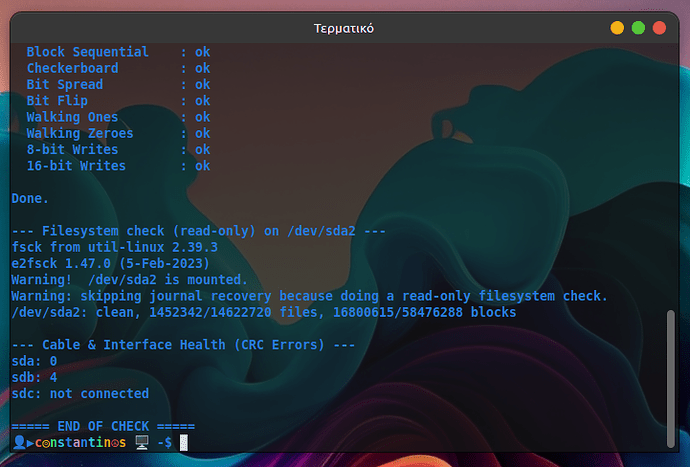Click the '16-bit Writes' test line
Viewport: 690px width, 467px height.
point(118,166)
